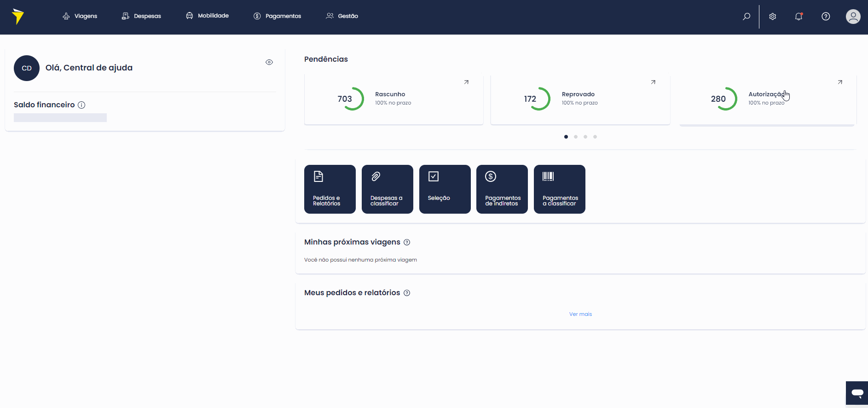Click 'Você não possui nenhuma próxima viagem' text
Viewport: 868px width, 408px height.
coord(360,260)
